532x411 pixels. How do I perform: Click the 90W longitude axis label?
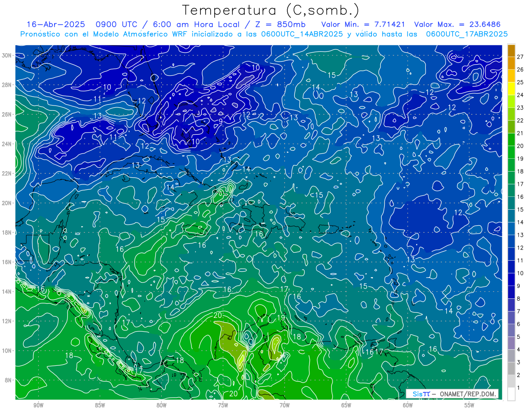click(x=38, y=405)
